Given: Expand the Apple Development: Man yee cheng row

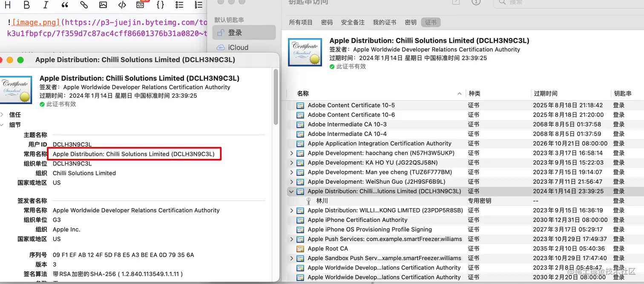Looking at the screenshot, I should (x=292, y=172).
